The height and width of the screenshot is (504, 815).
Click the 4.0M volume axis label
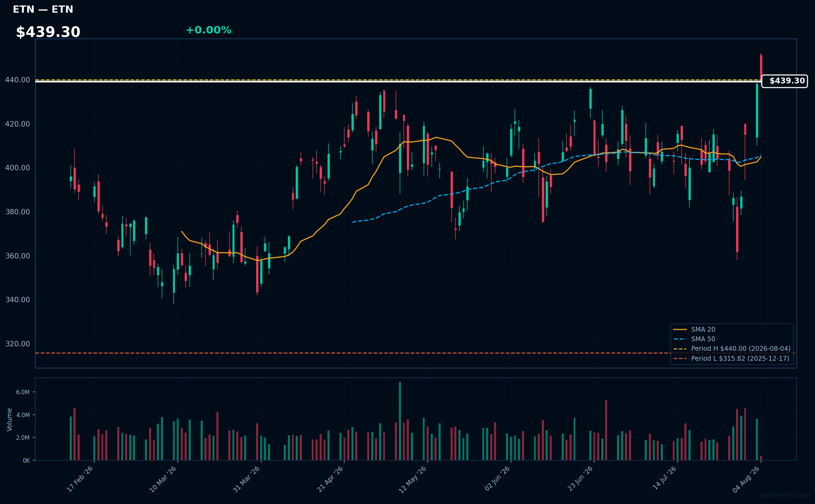tap(23, 415)
